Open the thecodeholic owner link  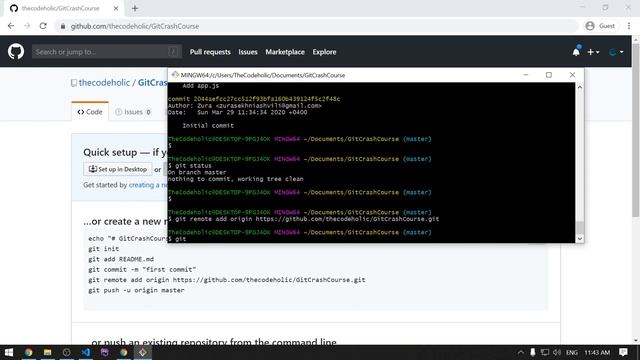pos(104,82)
